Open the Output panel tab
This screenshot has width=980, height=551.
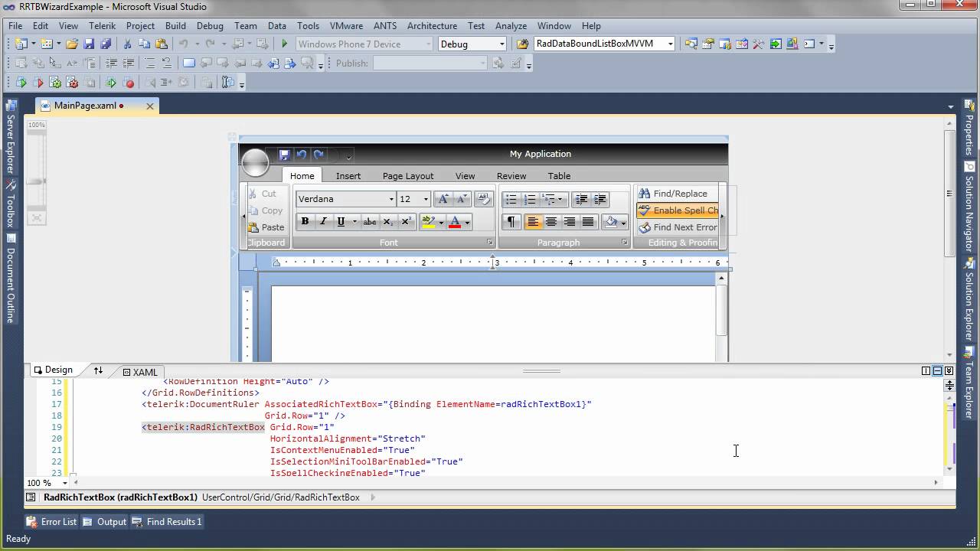pyautogui.click(x=105, y=522)
